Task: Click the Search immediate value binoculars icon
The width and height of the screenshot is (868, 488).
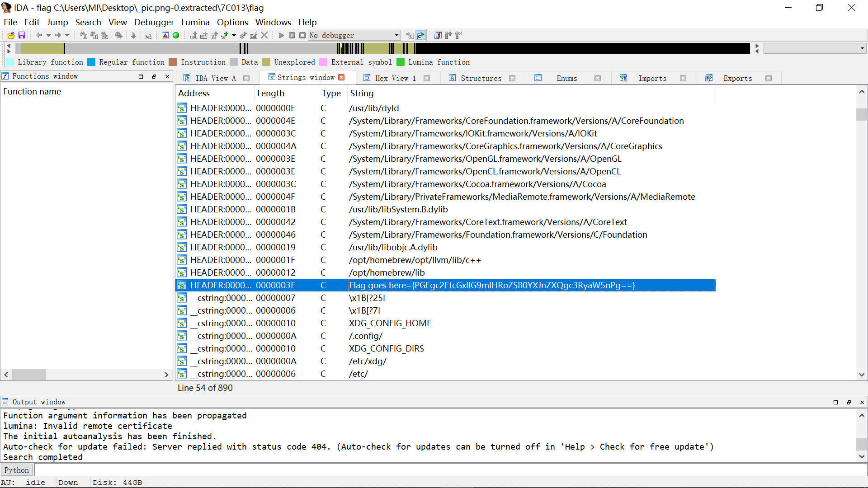Action: coord(84,35)
